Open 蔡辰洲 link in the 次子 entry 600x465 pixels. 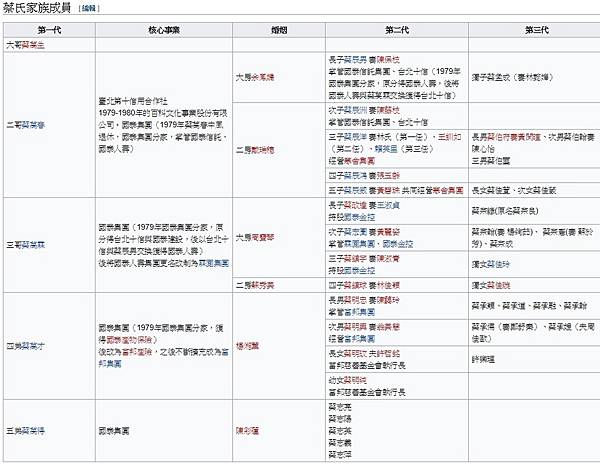(x=355, y=110)
